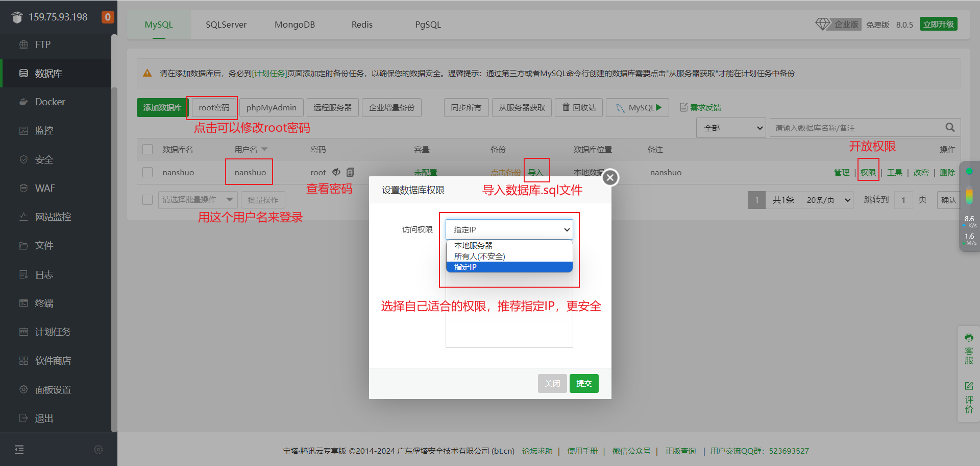980x466 pixels.
Task: Open the FTP sidebar section
Action: (x=43, y=44)
